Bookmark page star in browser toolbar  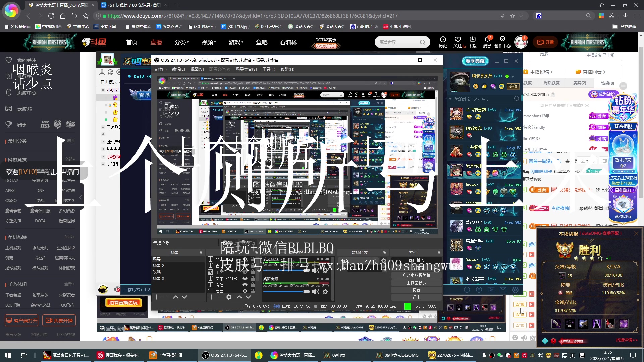(x=86, y=16)
